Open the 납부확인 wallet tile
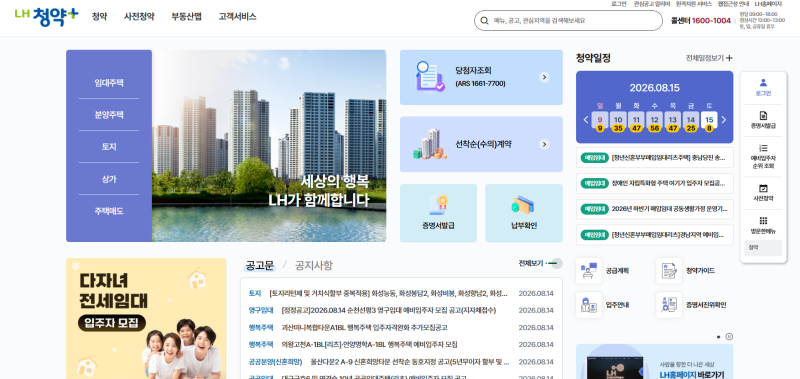 (524, 213)
